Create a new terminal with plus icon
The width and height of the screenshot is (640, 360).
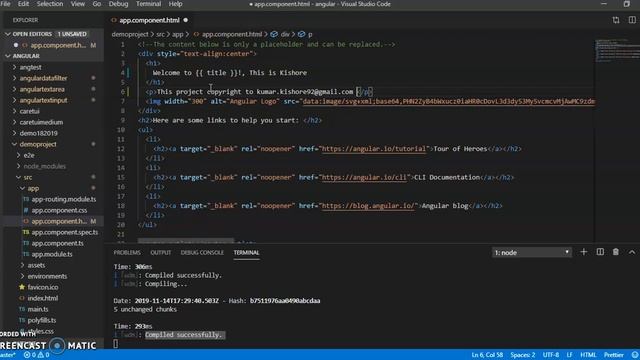[x=584, y=252]
